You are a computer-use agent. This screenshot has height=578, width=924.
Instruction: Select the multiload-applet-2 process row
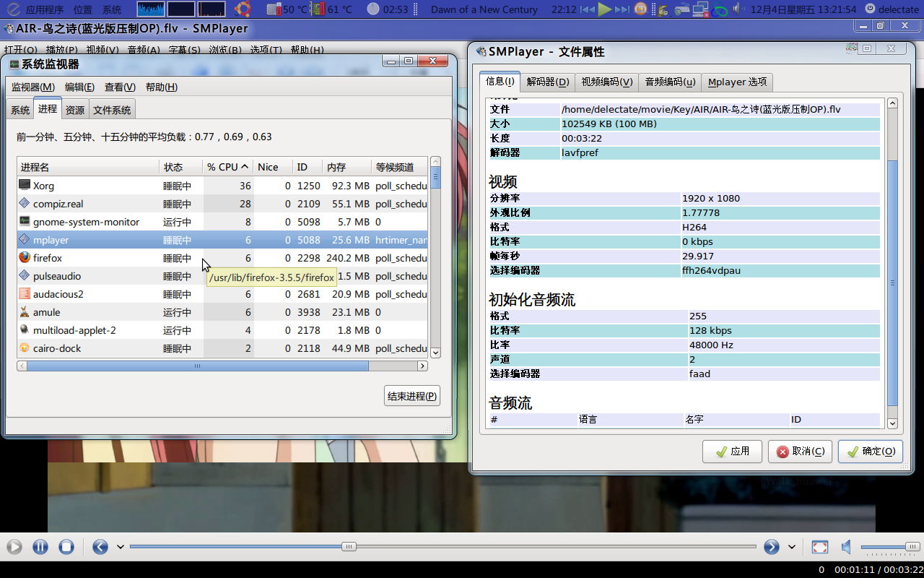coord(222,330)
